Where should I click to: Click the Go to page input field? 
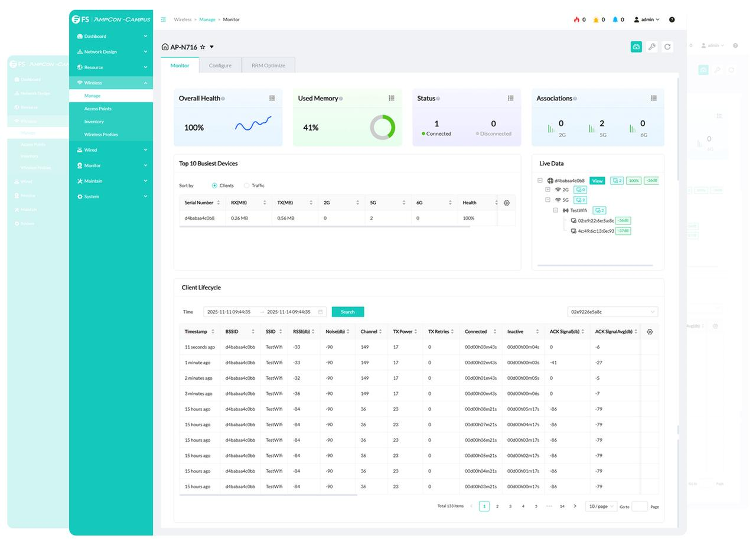(639, 506)
